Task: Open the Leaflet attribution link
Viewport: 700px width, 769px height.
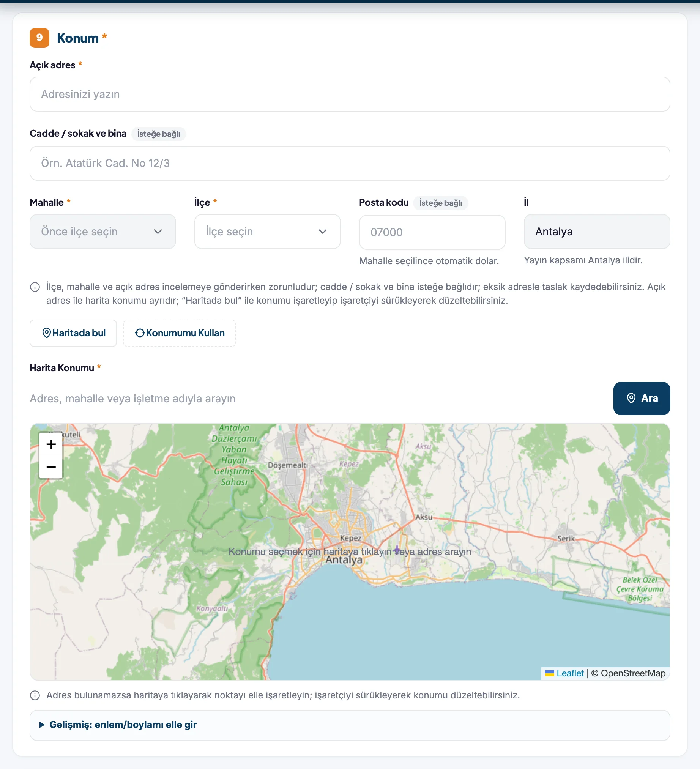Action: point(570,673)
